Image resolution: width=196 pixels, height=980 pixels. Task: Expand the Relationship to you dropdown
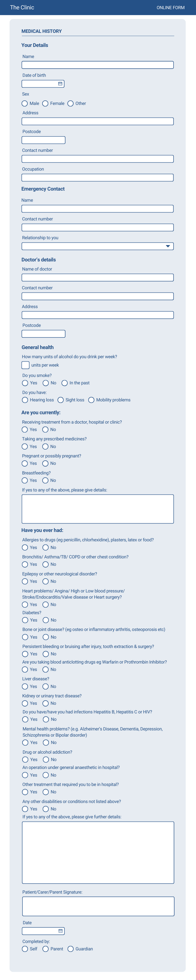[x=167, y=246]
